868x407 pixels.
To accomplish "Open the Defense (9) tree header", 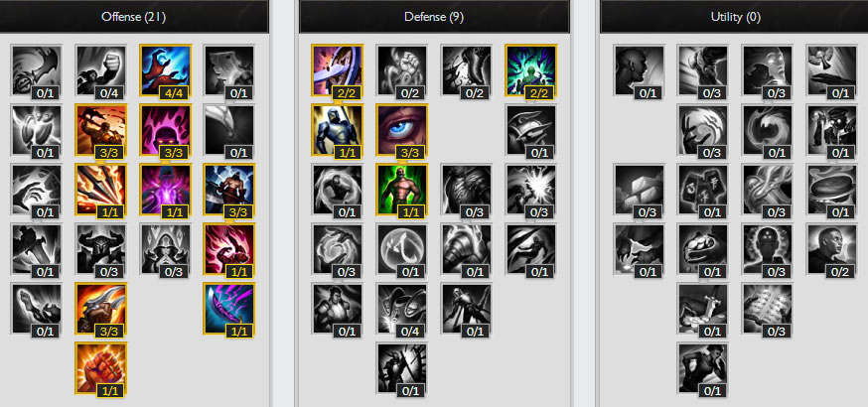I will [434, 17].
